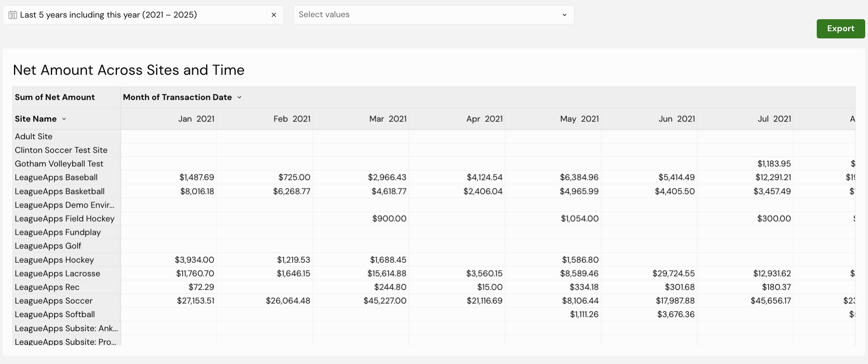Click the LeagueApps Subsite: Ank... row
The image size is (868, 364).
[x=66, y=328]
